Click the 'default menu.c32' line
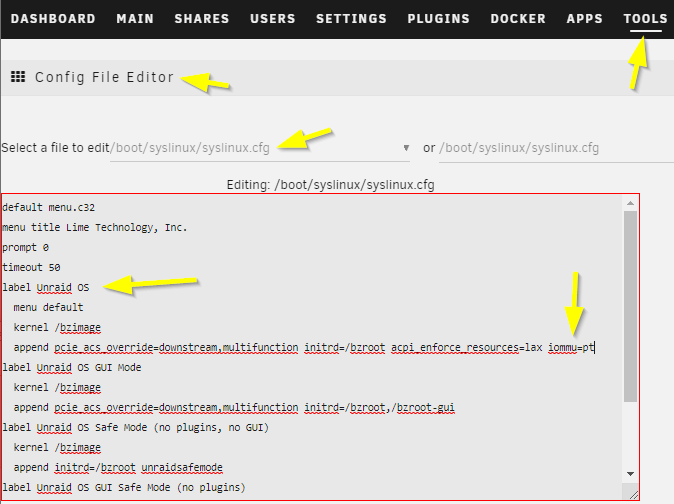Viewport: 674px width, 504px height. (x=49, y=208)
